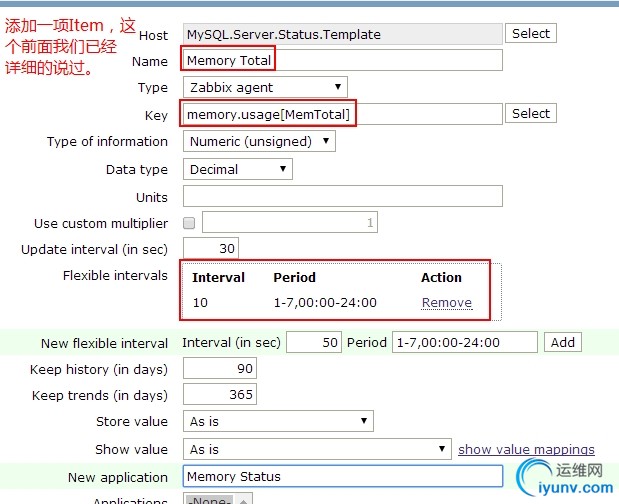This screenshot has height=504, width=619.
Task: Click the Add button for flexible interval
Action: point(563,342)
